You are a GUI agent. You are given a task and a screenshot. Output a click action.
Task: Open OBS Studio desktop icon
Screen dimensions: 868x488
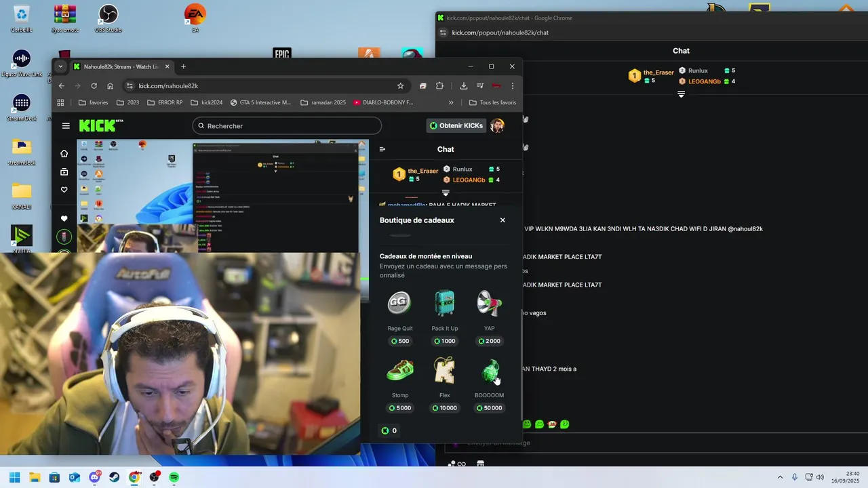coord(108,19)
